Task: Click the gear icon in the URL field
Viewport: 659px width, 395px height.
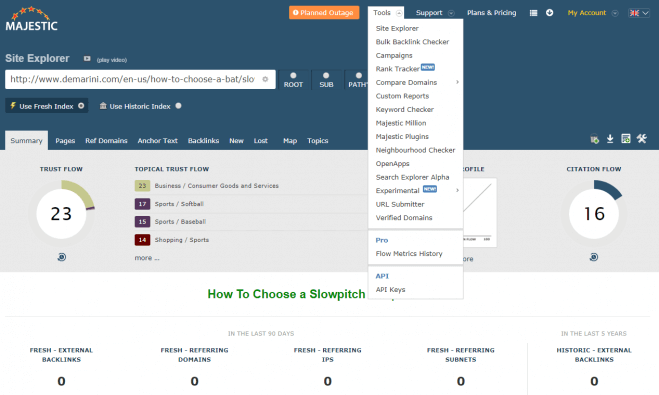Action: point(265,79)
